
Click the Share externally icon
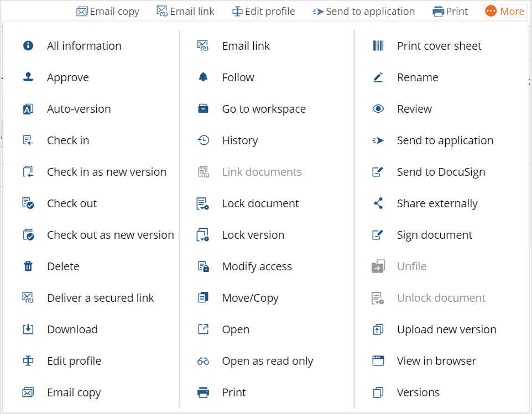pyautogui.click(x=378, y=203)
